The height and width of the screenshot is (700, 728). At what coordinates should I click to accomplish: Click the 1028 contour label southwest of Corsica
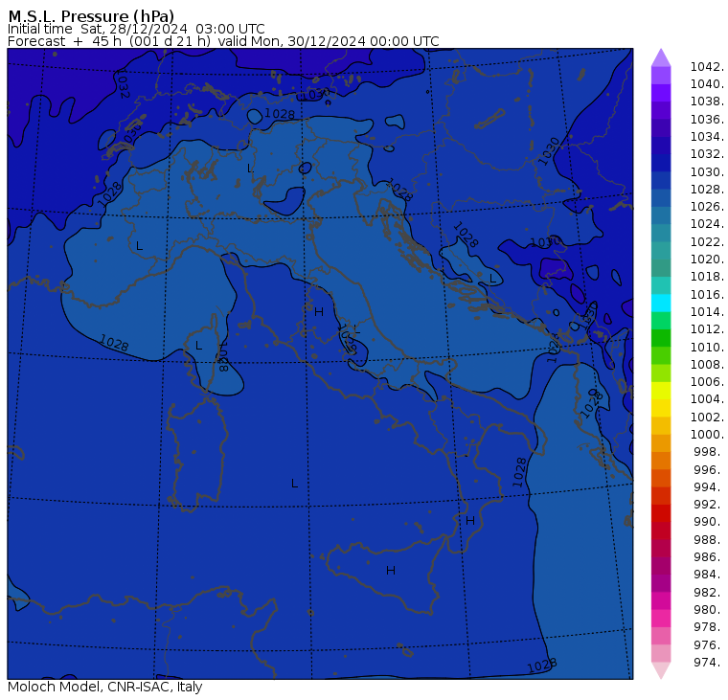[x=114, y=343]
